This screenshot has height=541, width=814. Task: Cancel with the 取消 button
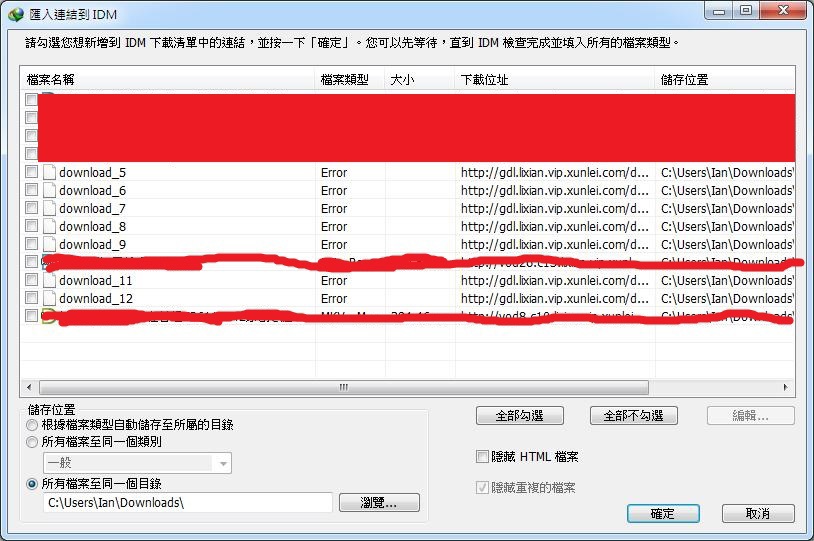tap(758, 513)
